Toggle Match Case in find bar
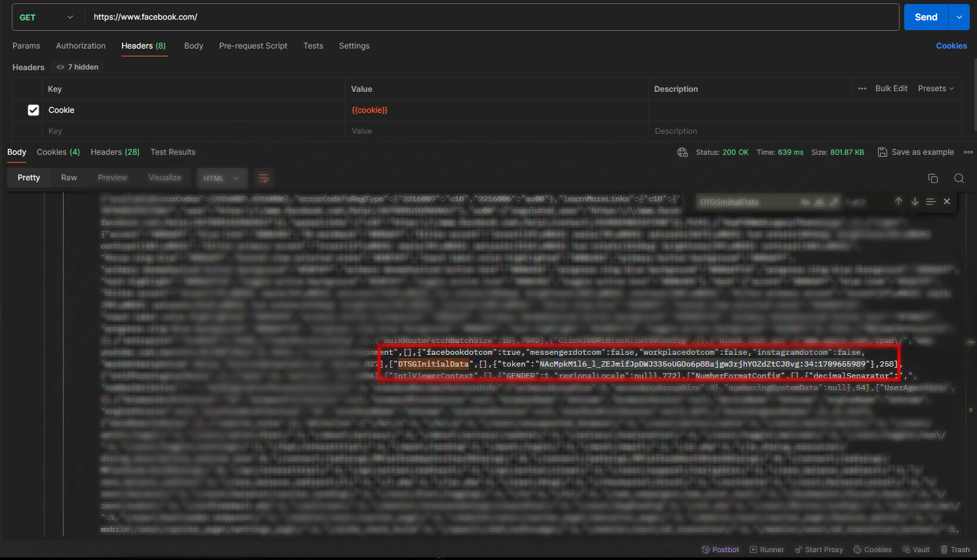977x560 pixels. [805, 202]
